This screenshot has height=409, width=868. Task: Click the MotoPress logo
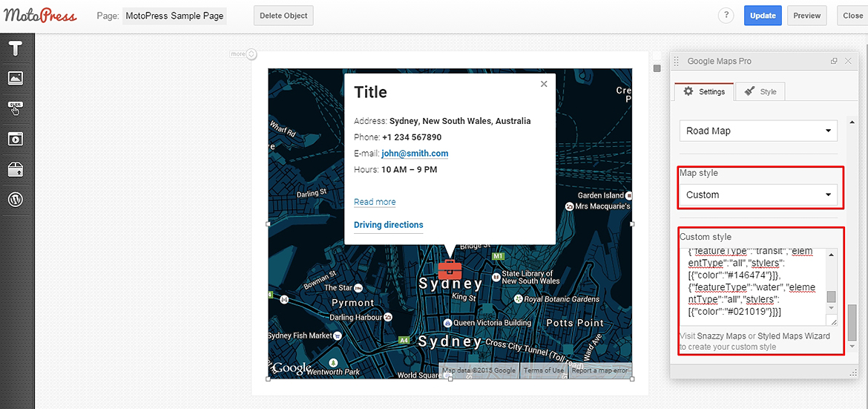click(x=40, y=15)
